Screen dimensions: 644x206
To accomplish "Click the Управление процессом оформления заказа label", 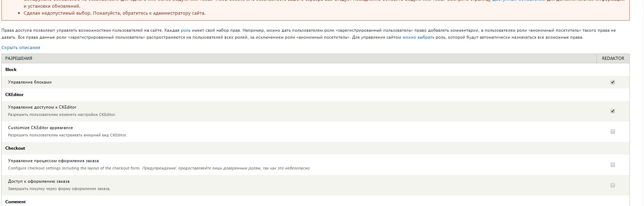I will pos(53,161).
